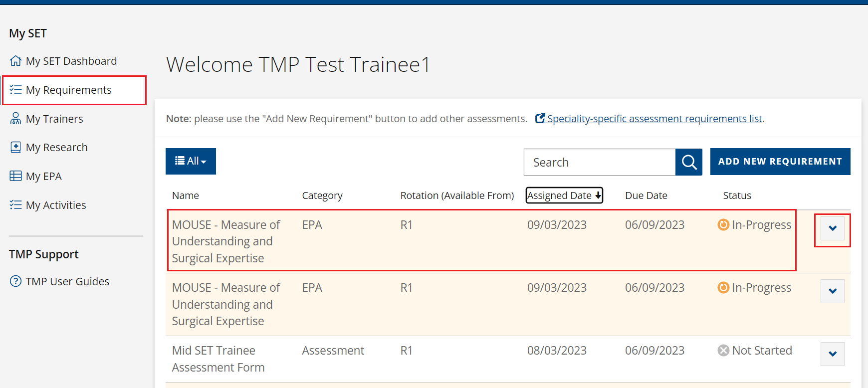The height and width of the screenshot is (388, 868).
Task: Select Mid SET Trainee Assessment Form name
Action: [x=218, y=359]
